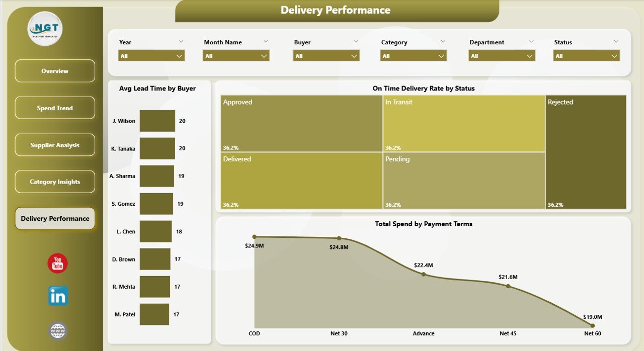Click the Net 45 data point
Viewport: 644px width, 351px height.
[x=508, y=286]
